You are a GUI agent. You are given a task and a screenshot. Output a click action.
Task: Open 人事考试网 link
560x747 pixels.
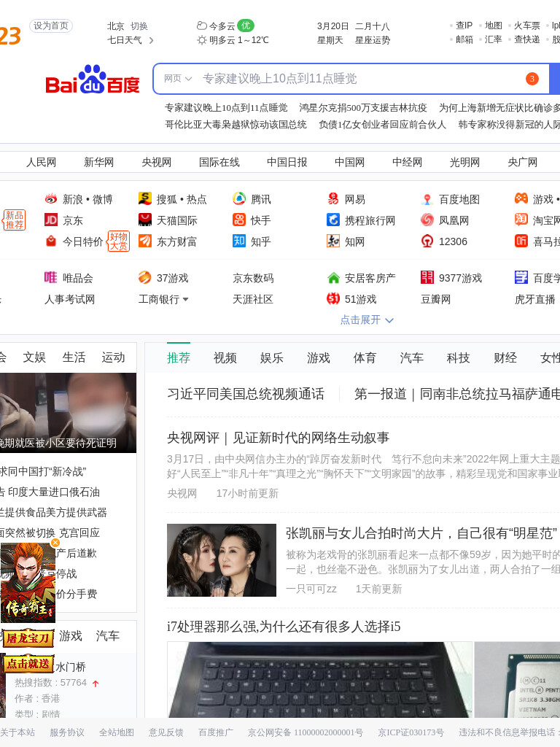coord(69,299)
